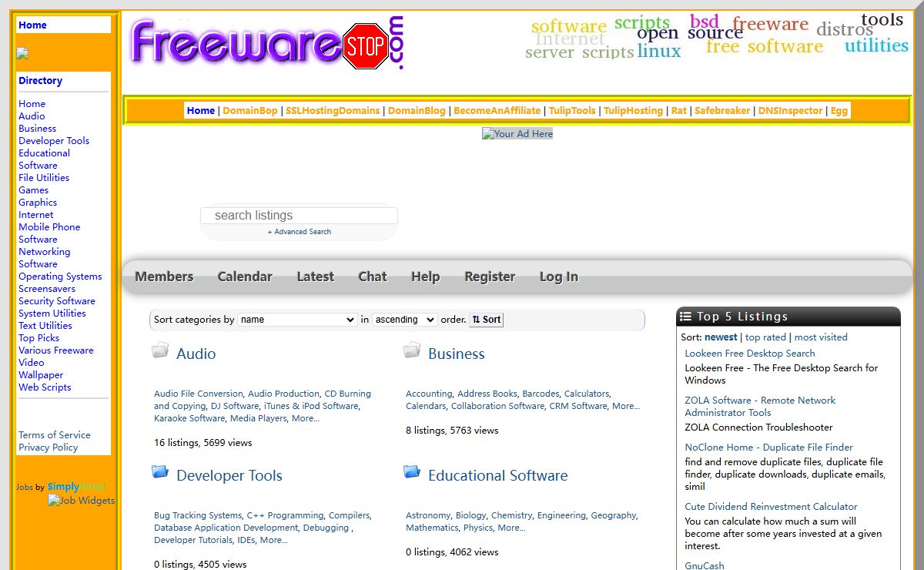Go to the Members menu item
This screenshot has width=924, height=570.
pyautogui.click(x=164, y=277)
